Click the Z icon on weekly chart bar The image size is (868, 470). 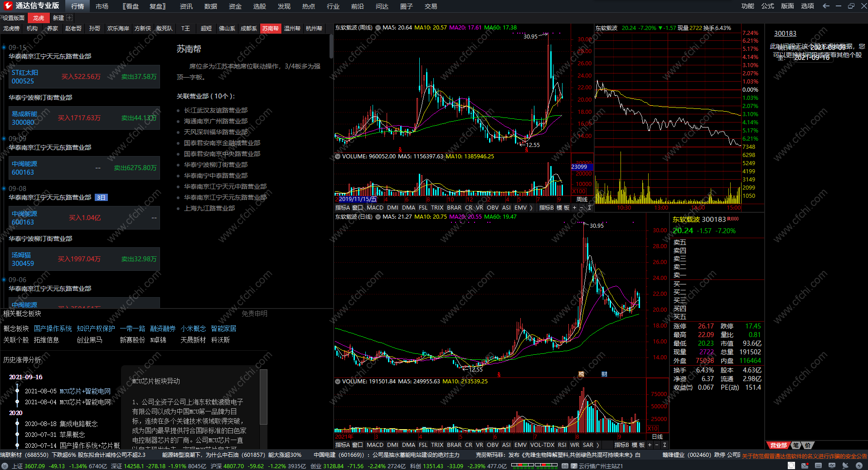pos(589,208)
